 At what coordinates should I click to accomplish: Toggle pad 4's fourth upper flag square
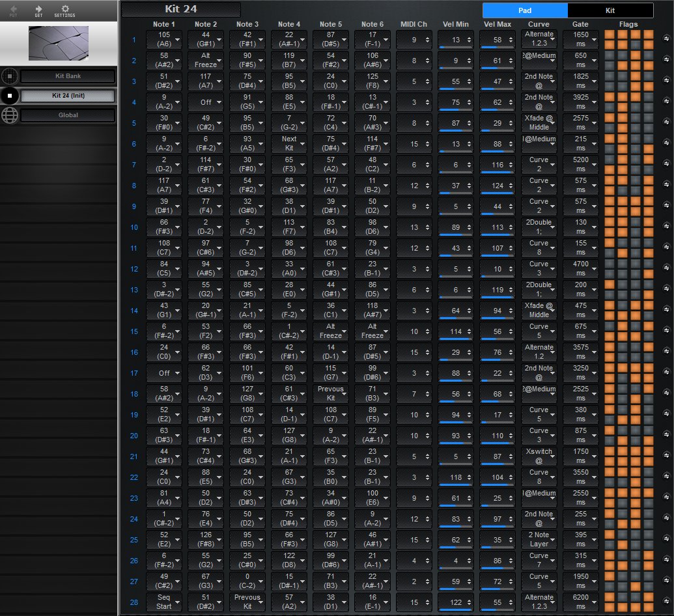tap(648, 97)
